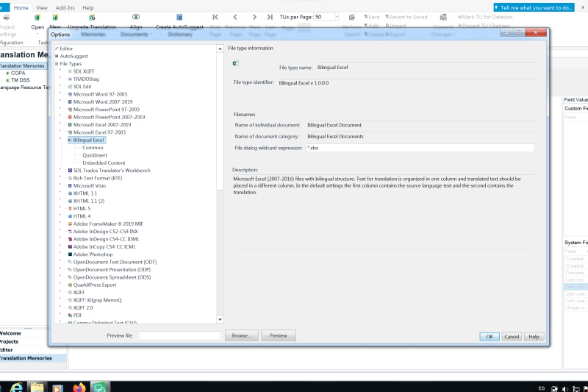Viewport: 588px width, 392px height.
Task: Click the Adobe FrameMaker 8-2019 MIF icon
Action: tap(70, 224)
